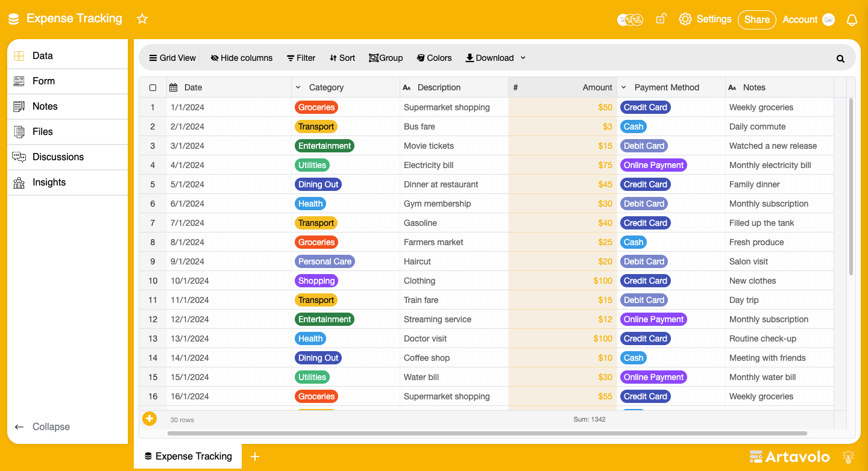Click the vertical scrollbar of the grid
The image size is (868, 471).
tap(851, 187)
